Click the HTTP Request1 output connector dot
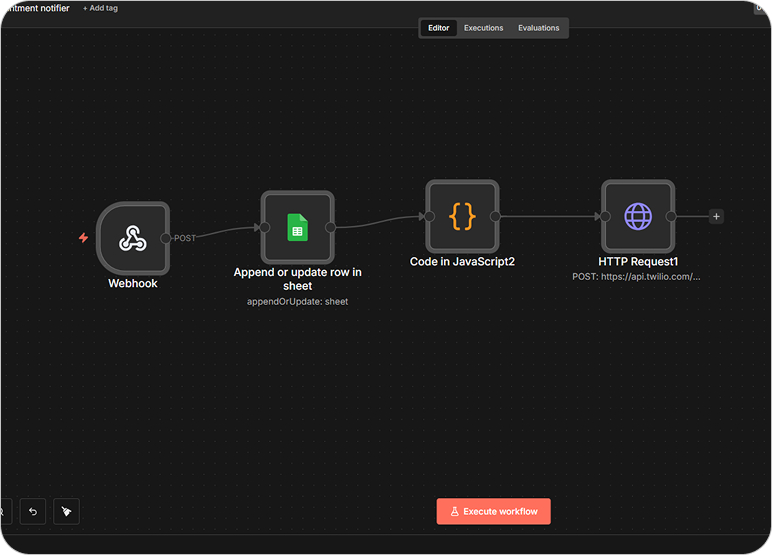772x555 pixels. (x=671, y=216)
